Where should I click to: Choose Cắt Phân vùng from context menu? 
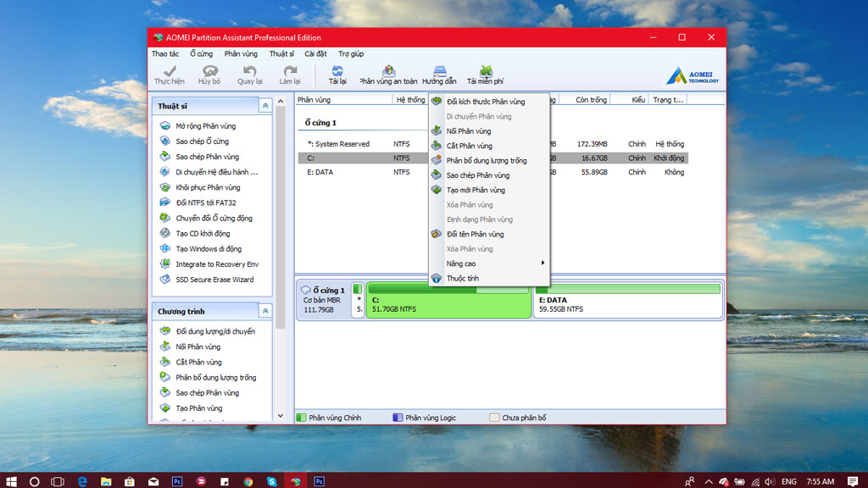(x=489, y=146)
